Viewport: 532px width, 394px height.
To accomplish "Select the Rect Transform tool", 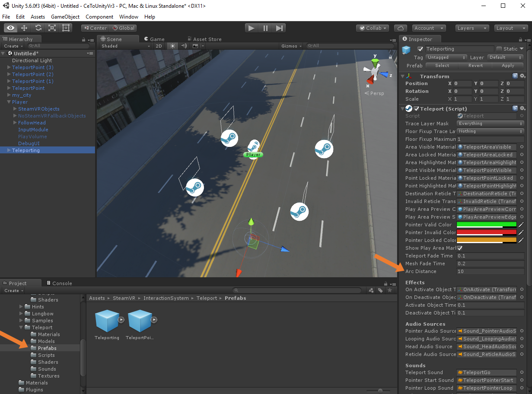I will (66, 28).
